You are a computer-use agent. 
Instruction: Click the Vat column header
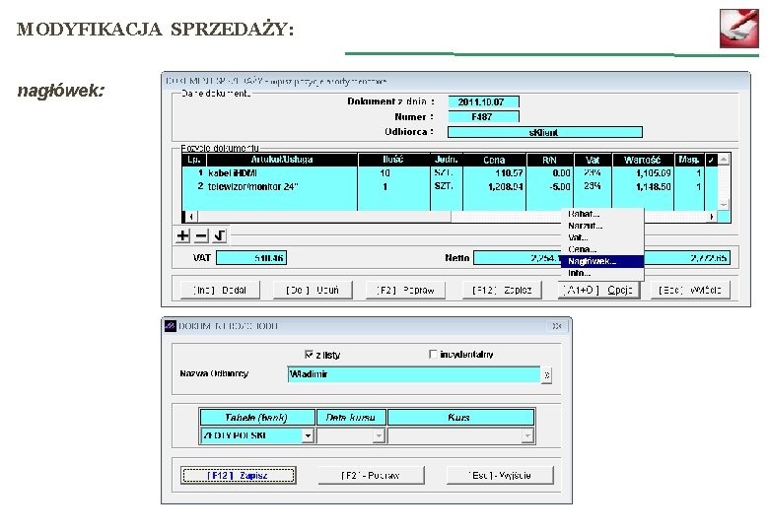pos(593,160)
